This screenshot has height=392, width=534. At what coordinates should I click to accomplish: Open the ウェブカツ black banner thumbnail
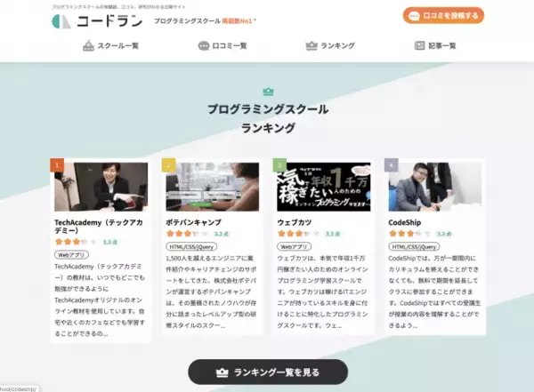click(x=324, y=187)
